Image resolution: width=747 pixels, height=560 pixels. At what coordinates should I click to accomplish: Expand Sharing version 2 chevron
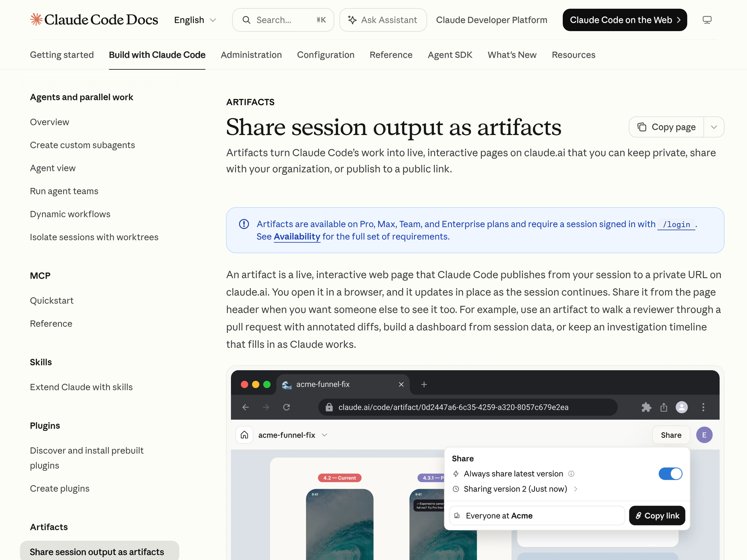(576, 489)
